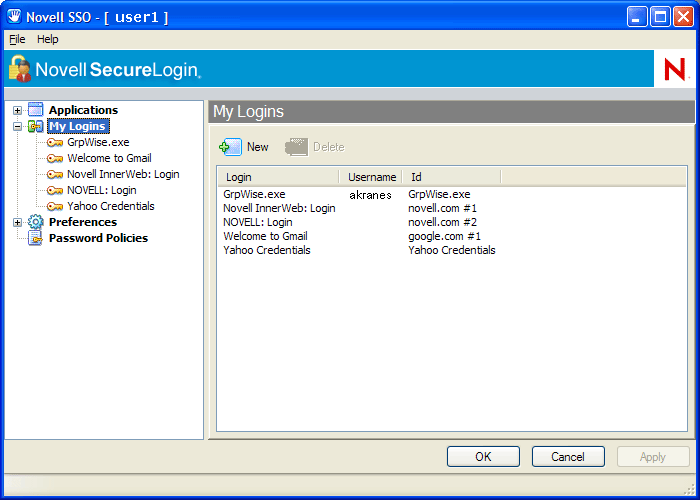Select Welcome to Gmail in the tree
700x500 pixels.
[109, 158]
